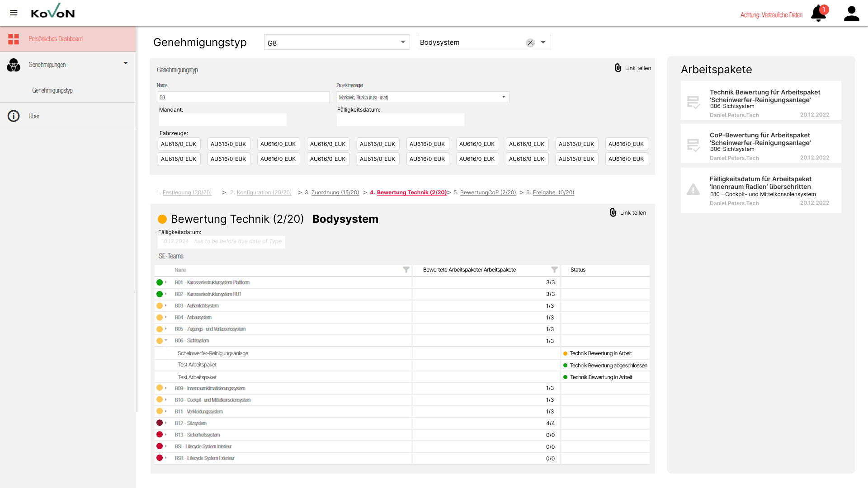Filter the Bewertete Arbeitspakete column
This screenshot has height=488, width=868.
tap(554, 270)
